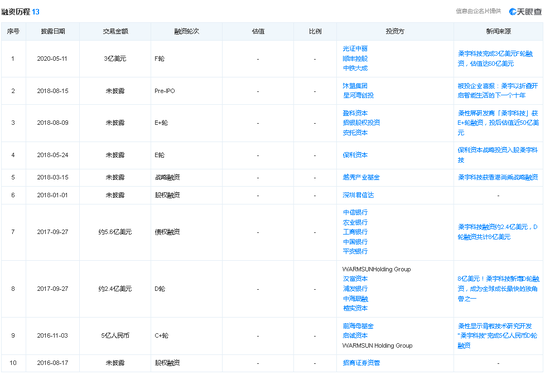550x375 pixels.
Task: Click the 融资轮次 column header
Action: pos(187,31)
